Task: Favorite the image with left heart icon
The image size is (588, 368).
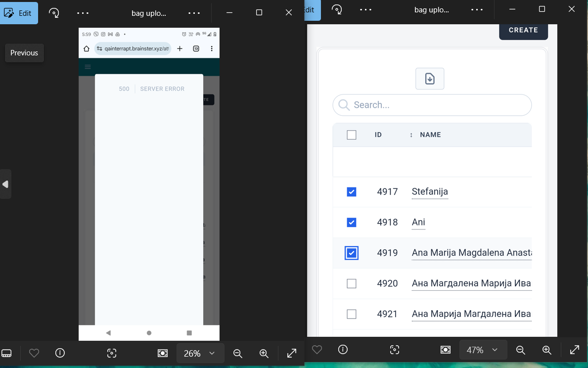Action: coord(34,353)
